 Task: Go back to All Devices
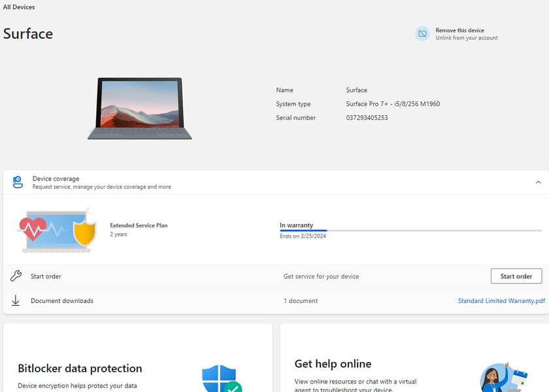19,7
